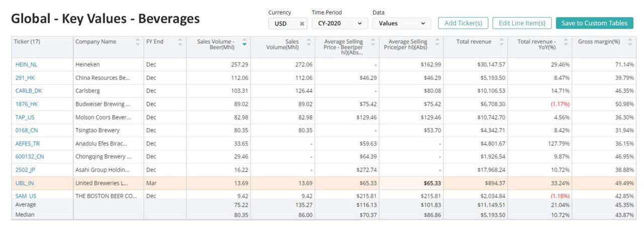This screenshot has height=229, width=644.
Task: Open the UBL_IN ticker link
Action: point(25,183)
